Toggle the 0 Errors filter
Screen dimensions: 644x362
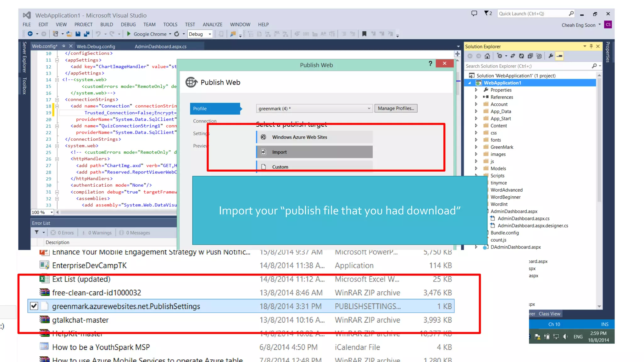[62, 233]
